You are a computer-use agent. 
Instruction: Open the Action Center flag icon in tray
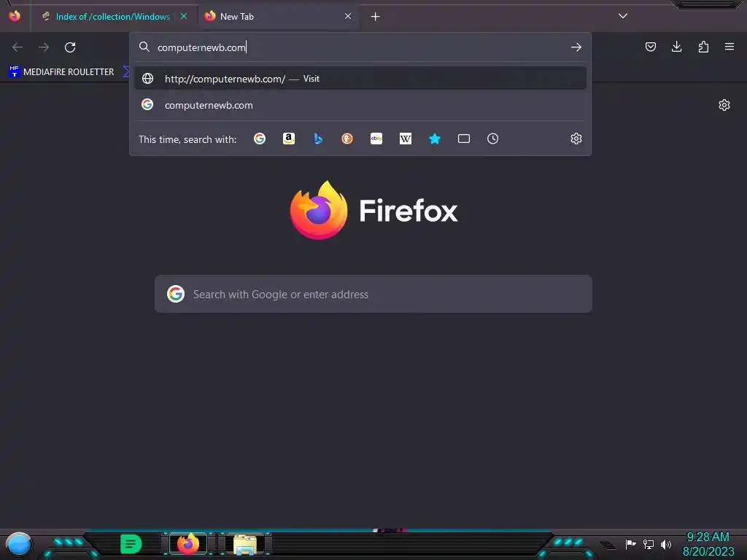(631, 544)
